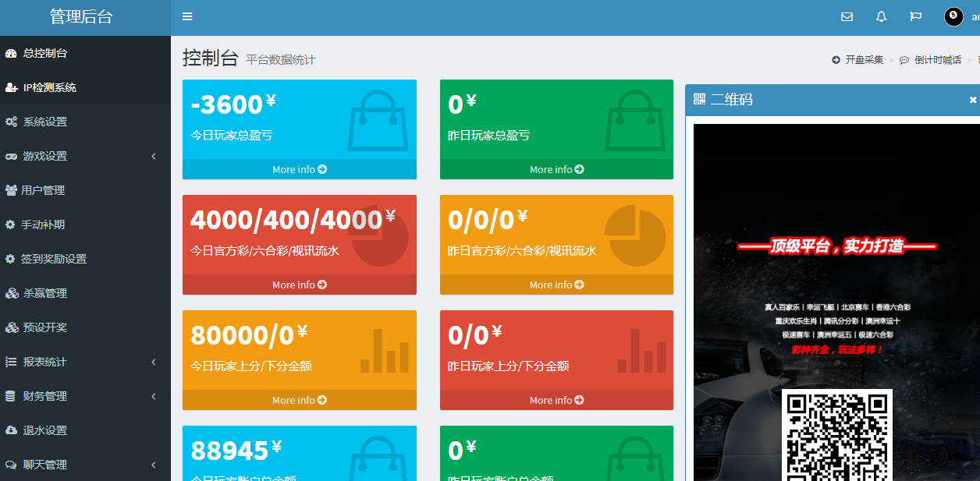This screenshot has width=980, height=481.
Task: Select 用户管理 in the sidebar
Action: [x=43, y=191]
